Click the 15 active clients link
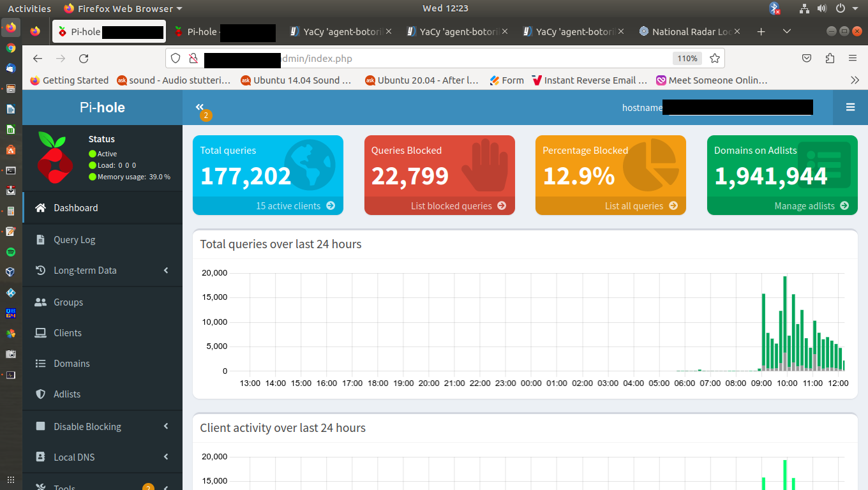The width and height of the screenshot is (868, 490). (x=295, y=206)
